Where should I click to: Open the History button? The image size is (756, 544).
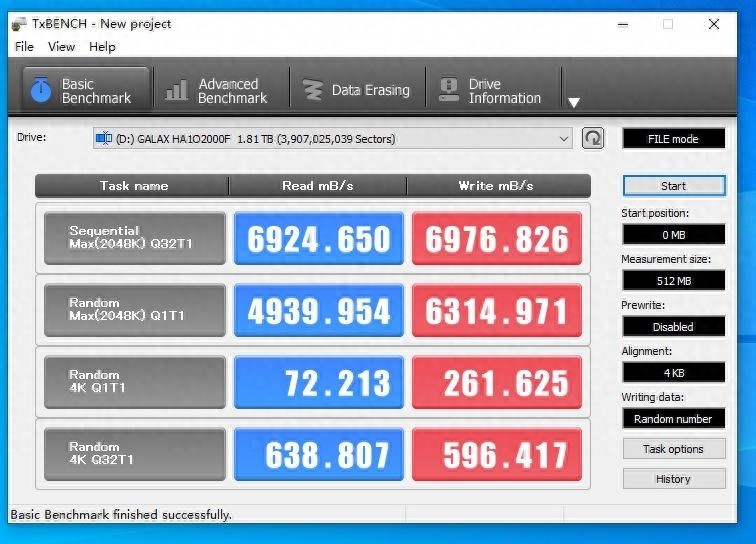point(674,479)
